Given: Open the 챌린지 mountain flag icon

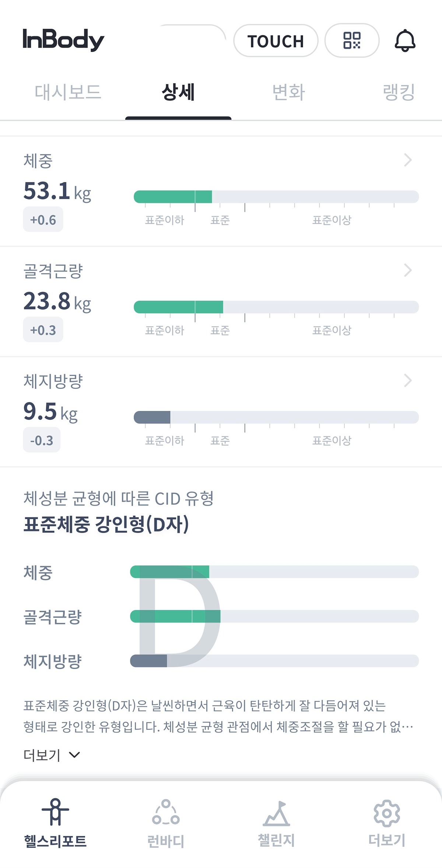Looking at the screenshot, I should click(276, 813).
